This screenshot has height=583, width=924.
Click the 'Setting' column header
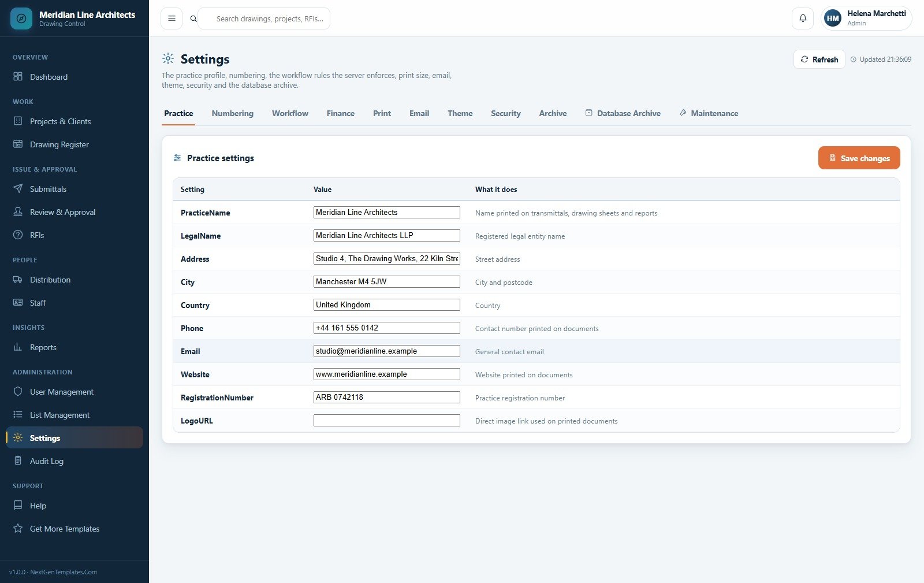[192, 190]
